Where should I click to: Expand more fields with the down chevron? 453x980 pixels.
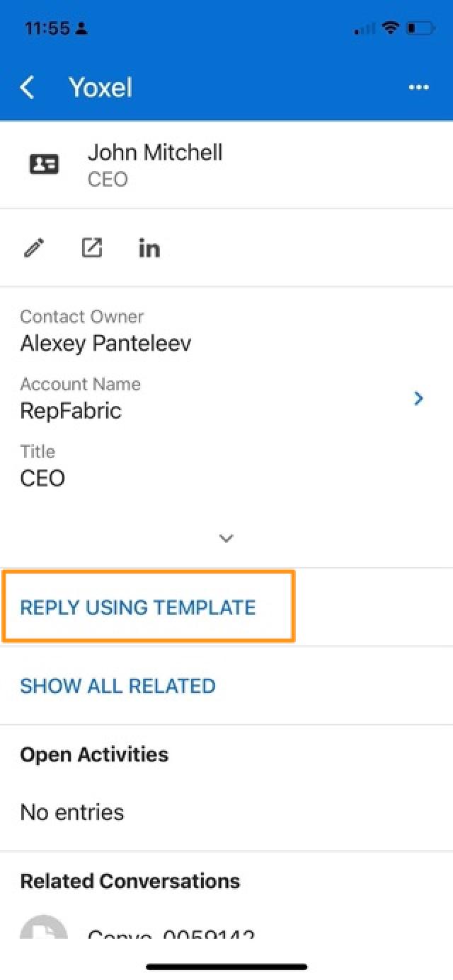[226, 538]
